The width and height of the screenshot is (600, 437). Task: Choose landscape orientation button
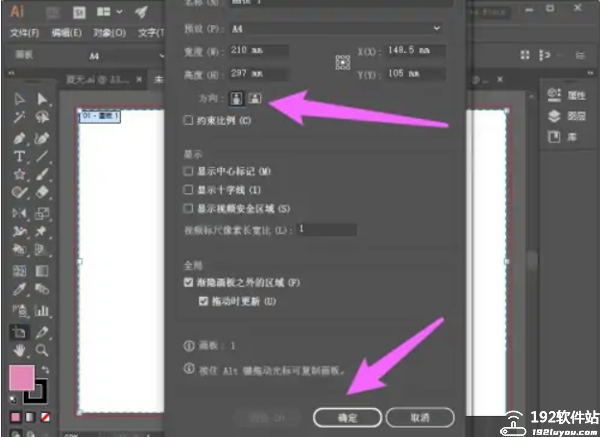[254, 98]
